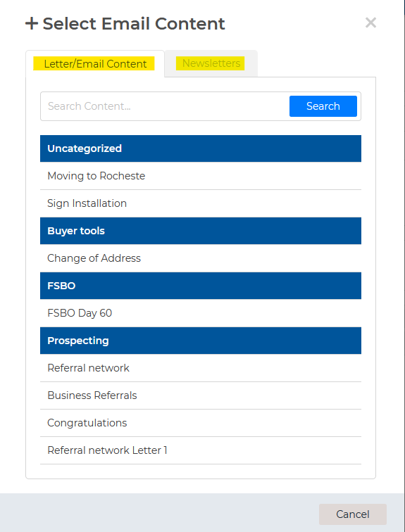Select the Buyer tools category header
The height and width of the screenshot is (532, 405).
pos(201,231)
